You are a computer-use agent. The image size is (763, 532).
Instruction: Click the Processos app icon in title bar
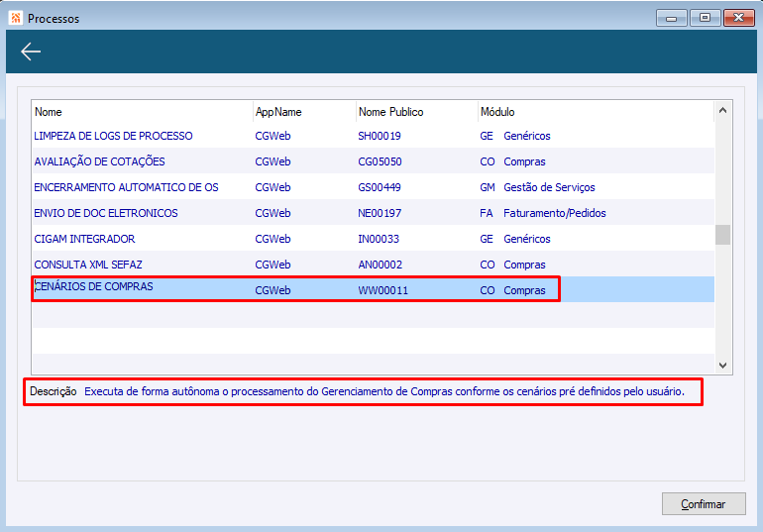click(16, 18)
